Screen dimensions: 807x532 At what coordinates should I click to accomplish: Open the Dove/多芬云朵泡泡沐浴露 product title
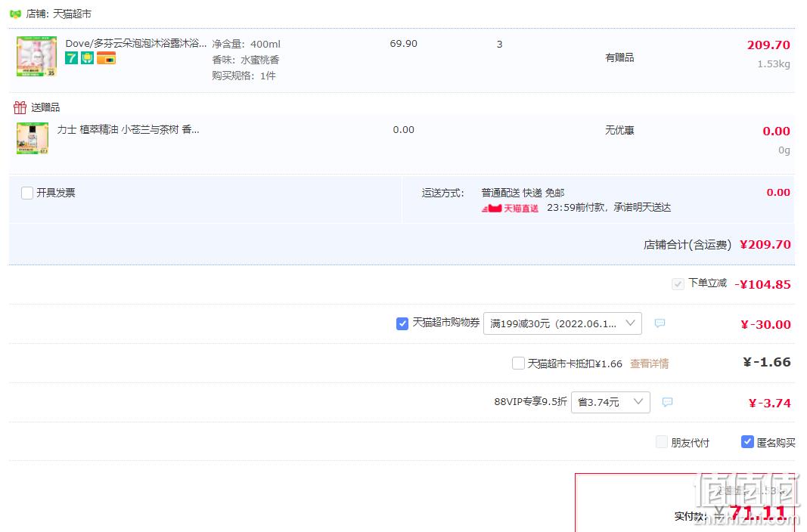(x=136, y=44)
